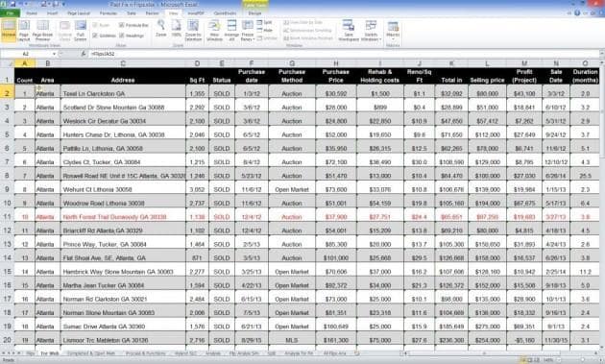
Task: Click the Selling price header cell
Action: [487, 76]
